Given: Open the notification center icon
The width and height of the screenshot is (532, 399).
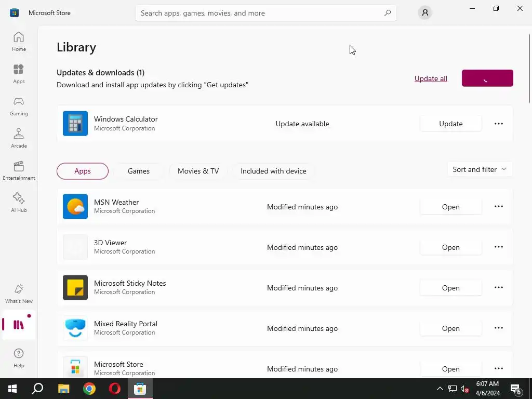Looking at the screenshot, I should pos(516,389).
